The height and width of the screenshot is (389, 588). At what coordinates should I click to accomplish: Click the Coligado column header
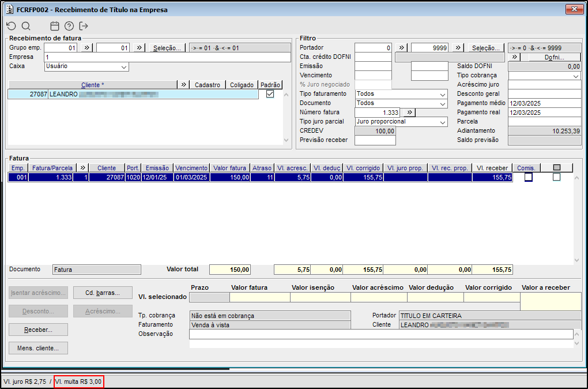[x=242, y=85]
